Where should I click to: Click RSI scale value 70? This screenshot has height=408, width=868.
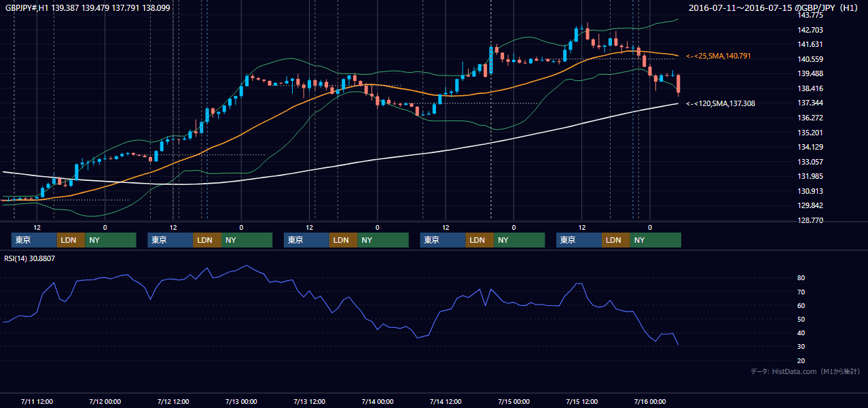801,292
